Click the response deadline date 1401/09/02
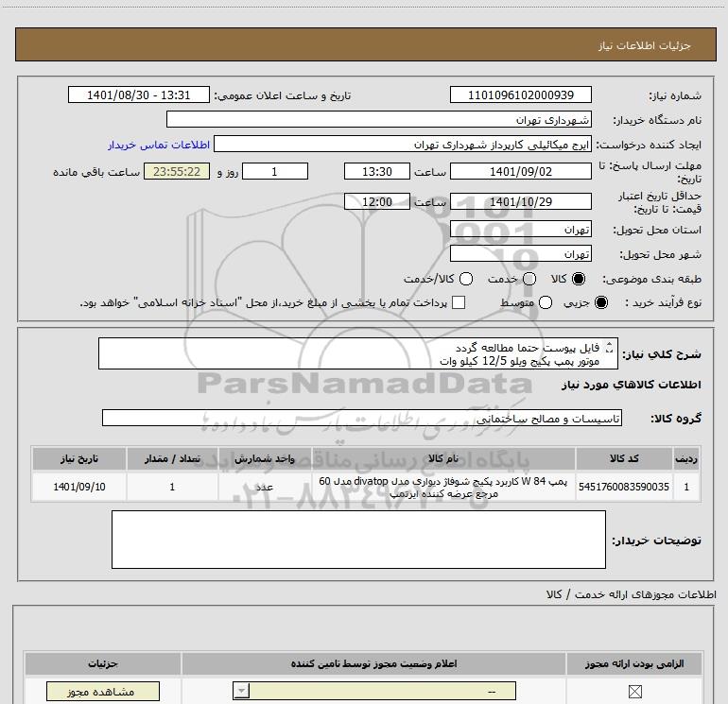The image size is (728, 704). [x=520, y=171]
